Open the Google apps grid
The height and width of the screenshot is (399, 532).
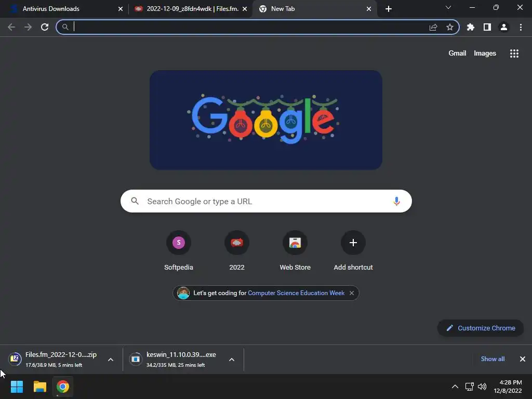pos(514,54)
